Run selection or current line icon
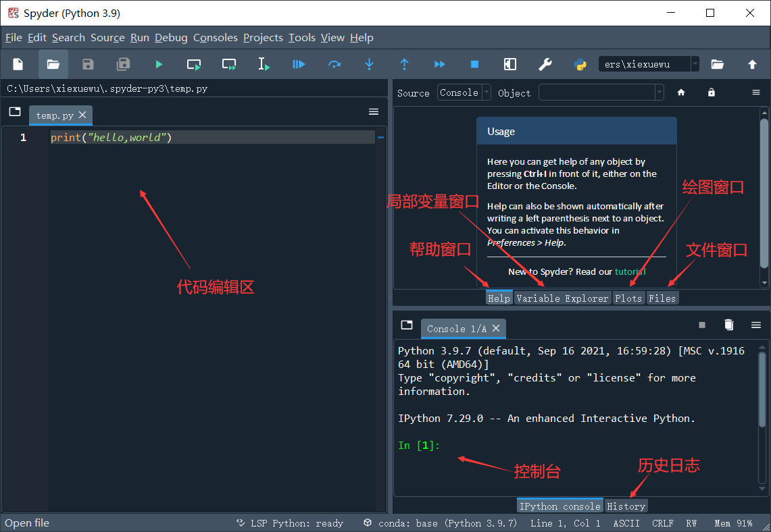Screen dimensions: 771x532 264,64
